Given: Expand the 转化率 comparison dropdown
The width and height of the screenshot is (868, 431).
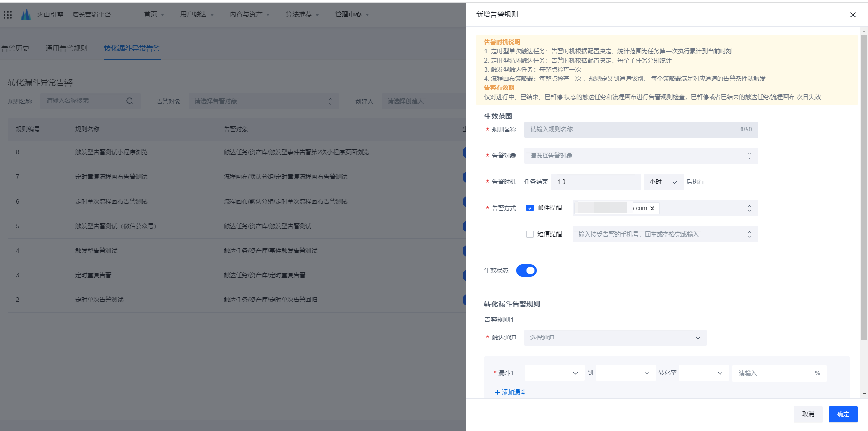Looking at the screenshot, I should (x=703, y=373).
